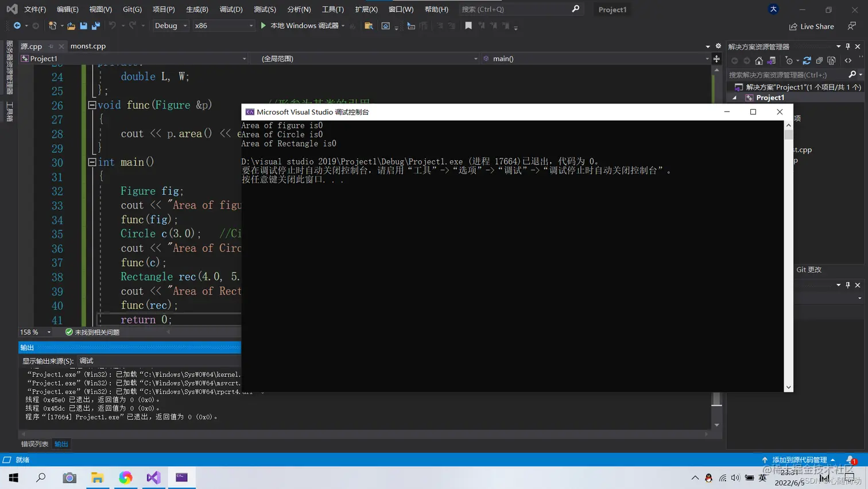Click the Sync with Active Document icon
The image size is (868, 489).
click(x=807, y=61)
